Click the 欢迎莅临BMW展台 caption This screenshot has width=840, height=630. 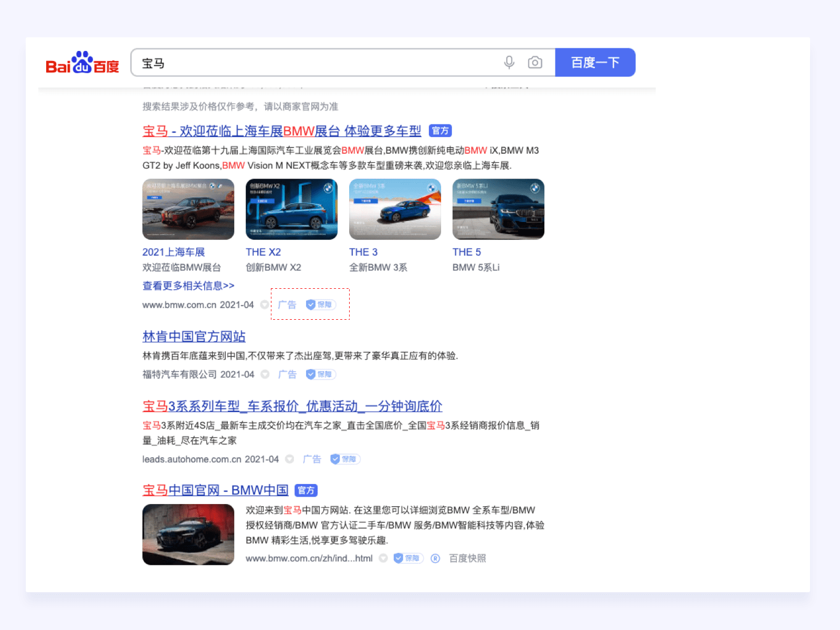(182, 267)
